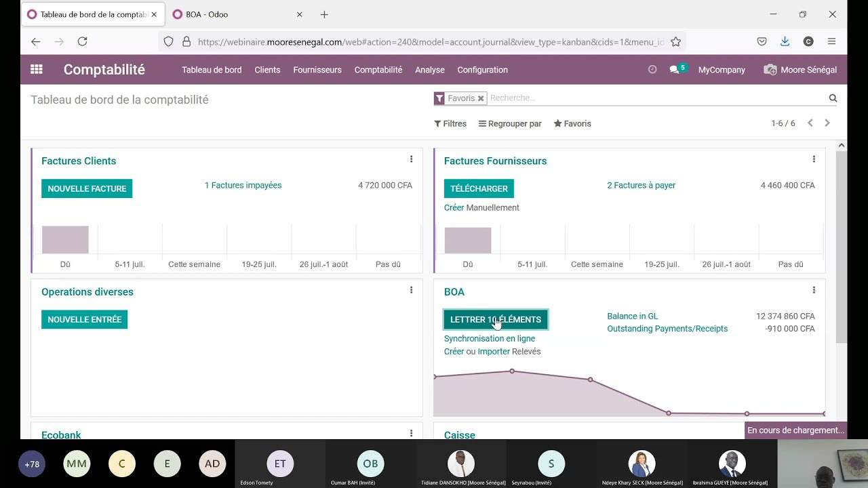Open the 2 Factures à payer link
The image size is (868, 488).
point(641,185)
